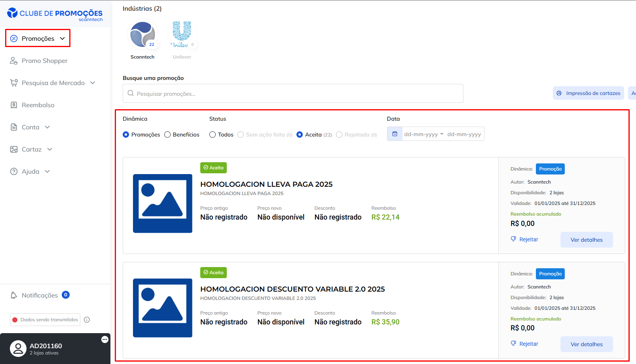Expand the Cartaz sidebar section
Screen dimensions: 636x364
pos(32,149)
